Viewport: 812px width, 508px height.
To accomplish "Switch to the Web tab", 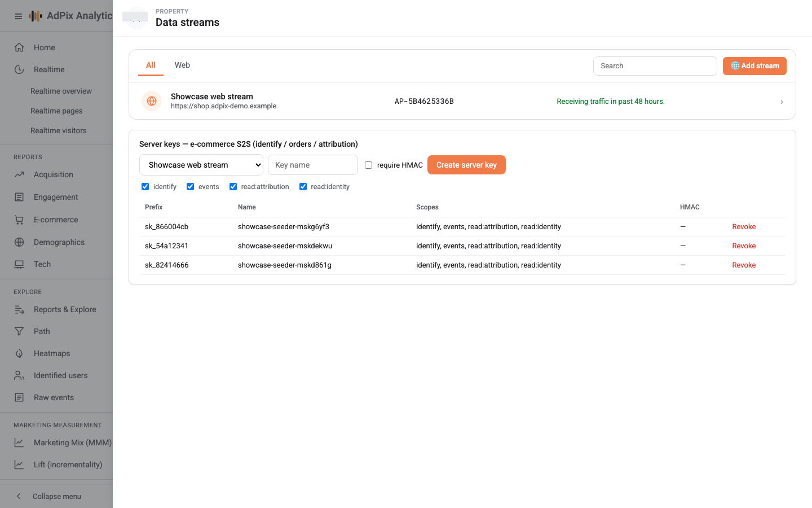I will (x=182, y=65).
